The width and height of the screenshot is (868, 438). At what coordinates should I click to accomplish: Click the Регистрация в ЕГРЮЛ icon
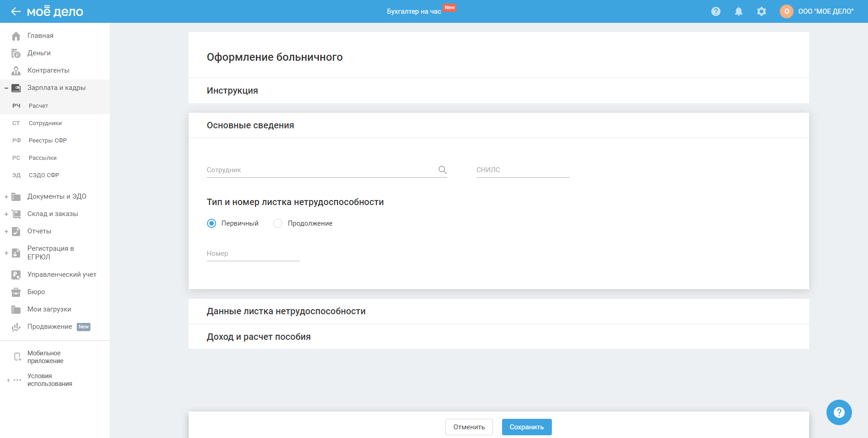16,253
